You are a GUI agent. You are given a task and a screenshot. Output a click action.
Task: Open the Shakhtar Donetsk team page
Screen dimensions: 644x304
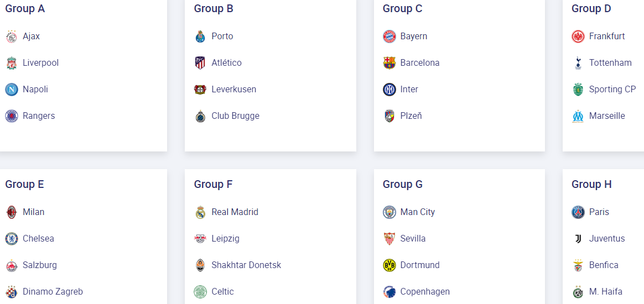click(246, 265)
